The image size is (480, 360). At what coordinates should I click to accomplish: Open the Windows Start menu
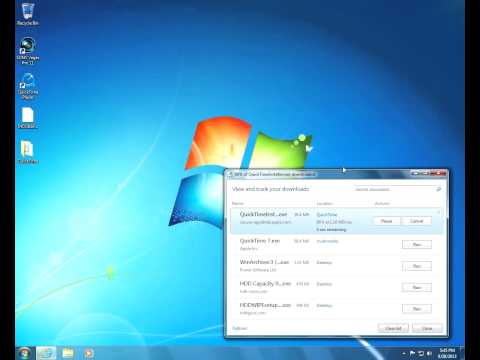pyautogui.click(x=25, y=353)
